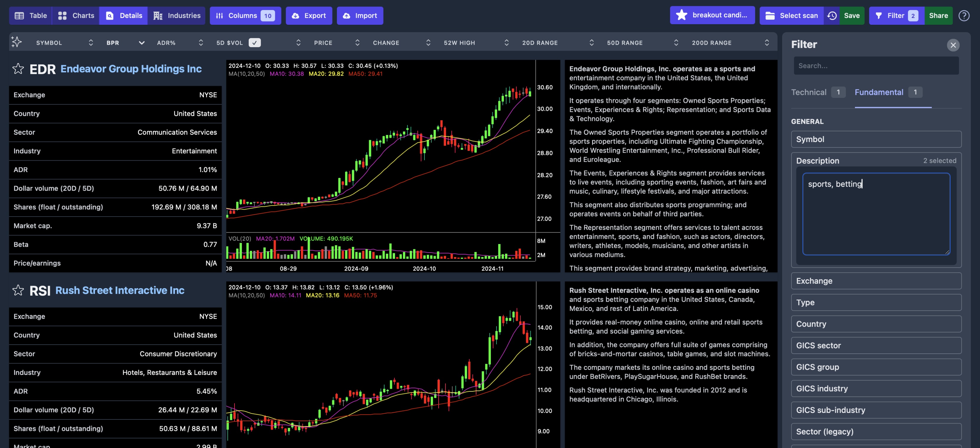Click the sparkle star icon in table header
This screenshot has height=448, width=980.
click(16, 42)
